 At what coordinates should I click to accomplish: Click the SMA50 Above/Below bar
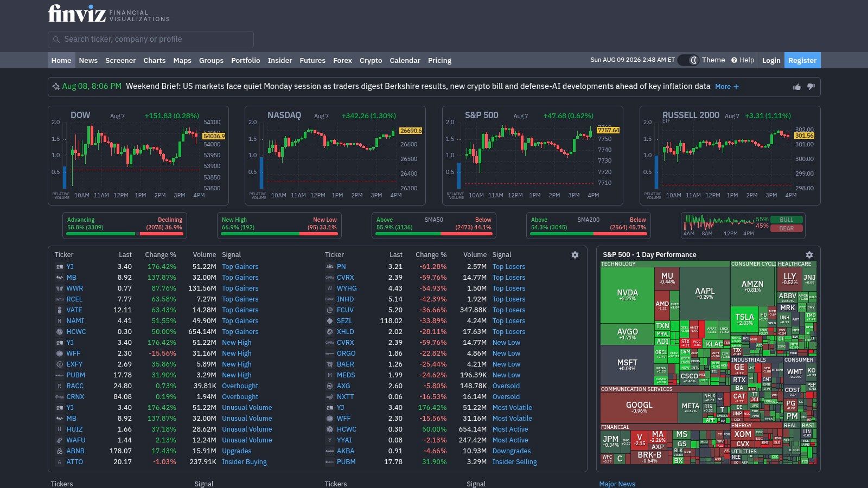coord(434,234)
